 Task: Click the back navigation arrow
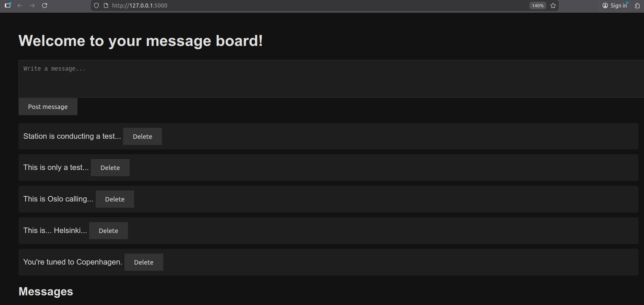click(20, 5)
